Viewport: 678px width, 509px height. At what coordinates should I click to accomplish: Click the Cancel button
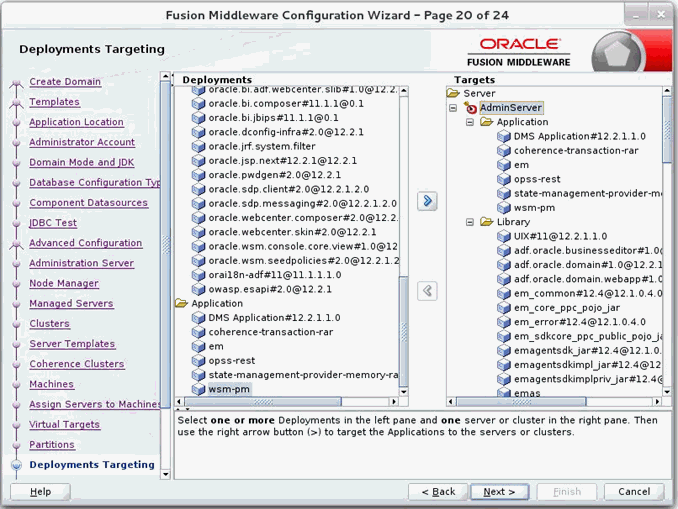click(x=634, y=492)
